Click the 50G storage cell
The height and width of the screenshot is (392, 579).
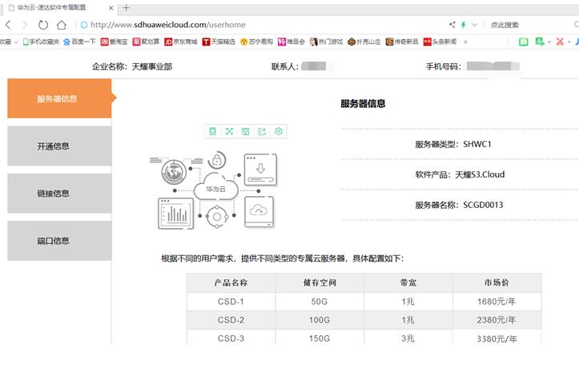[320, 302]
